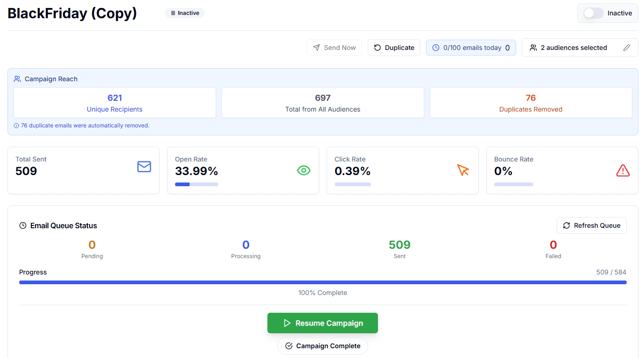Click the pencil edit icon beside audiences selected
Image resolution: width=644 pixels, height=358 pixels.
pos(627,48)
